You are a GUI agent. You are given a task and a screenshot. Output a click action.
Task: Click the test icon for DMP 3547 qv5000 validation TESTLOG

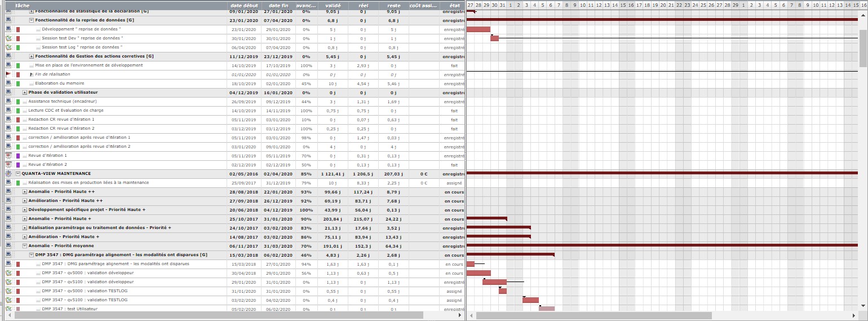tap(8, 291)
